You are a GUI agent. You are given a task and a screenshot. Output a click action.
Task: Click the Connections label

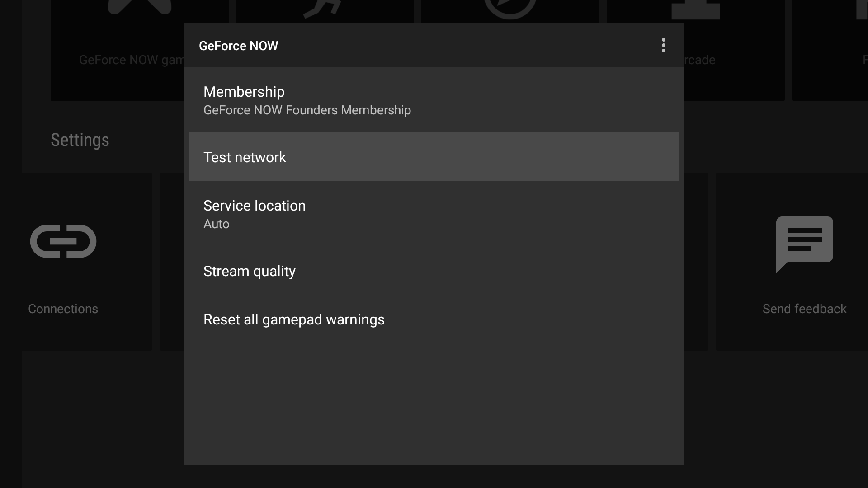[x=63, y=309]
